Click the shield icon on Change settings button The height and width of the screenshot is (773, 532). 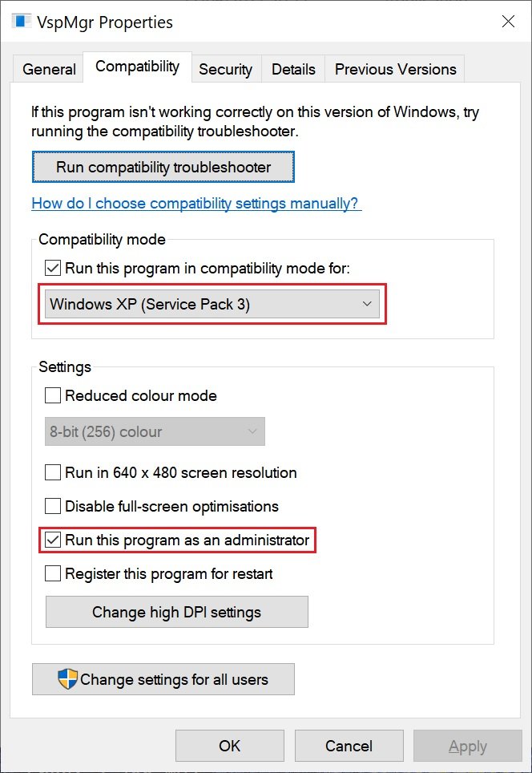click(x=68, y=679)
